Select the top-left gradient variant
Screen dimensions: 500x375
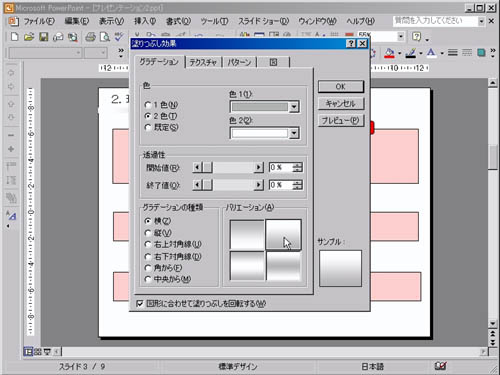pos(247,235)
